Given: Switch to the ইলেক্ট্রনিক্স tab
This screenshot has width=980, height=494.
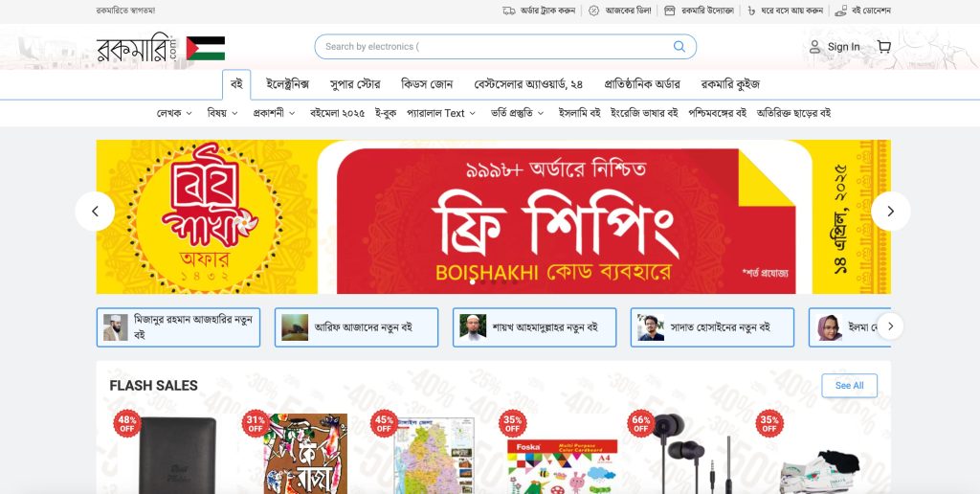Looking at the screenshot, I should coord(287,84).
